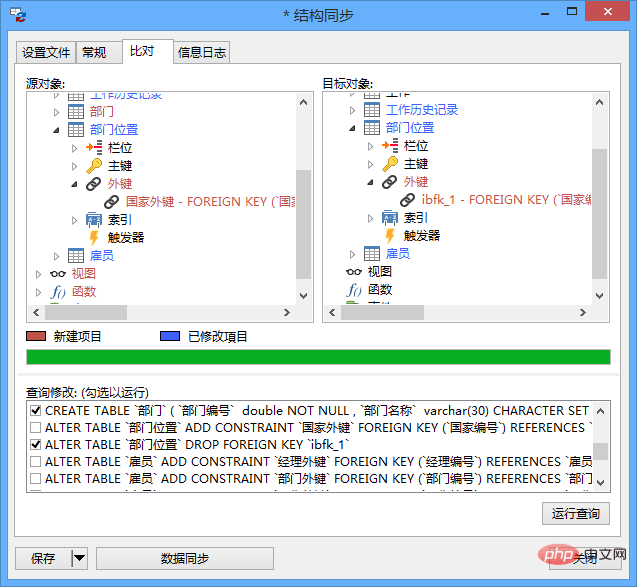Screen dimensions: 637x587
Task: Click the source 主键 key icon
Action: pos(94,165)
